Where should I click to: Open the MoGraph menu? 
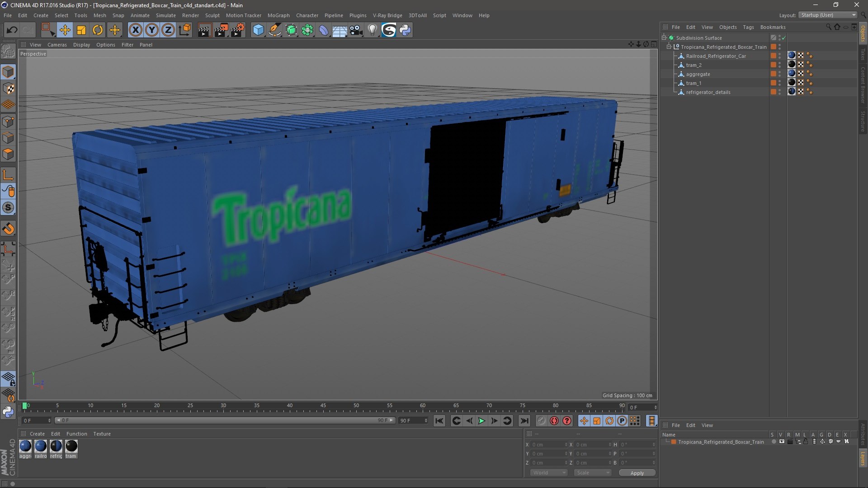coord(278,15)
